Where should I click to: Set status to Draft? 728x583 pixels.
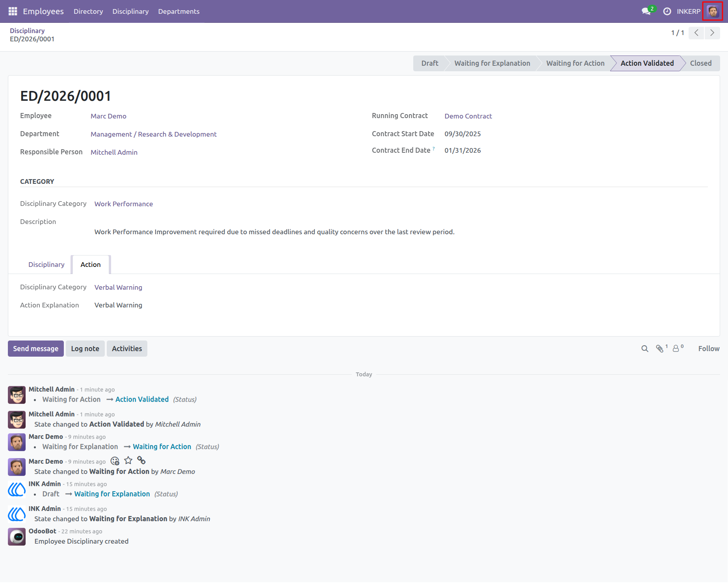[429, 63]
